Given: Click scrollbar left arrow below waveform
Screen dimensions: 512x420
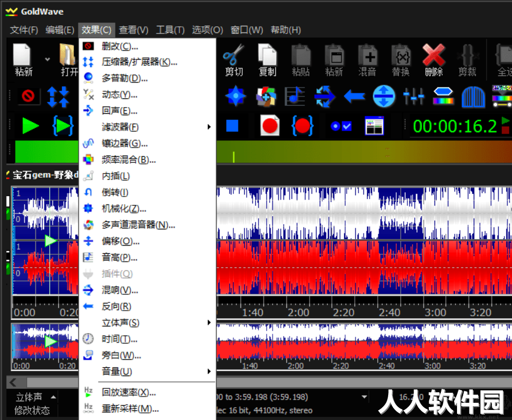Looking at the screenshot, I should coord(13,382).
